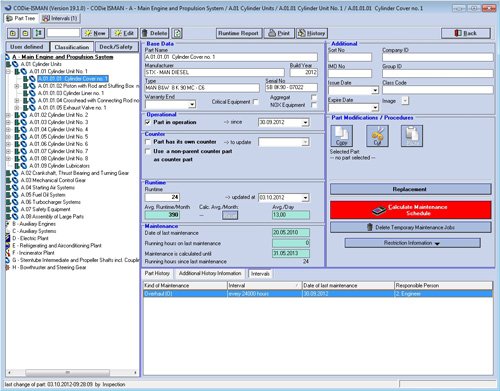Click the search field in the toolbar
This screenshot has width=500, height=391.
click(x=63, y=33)
